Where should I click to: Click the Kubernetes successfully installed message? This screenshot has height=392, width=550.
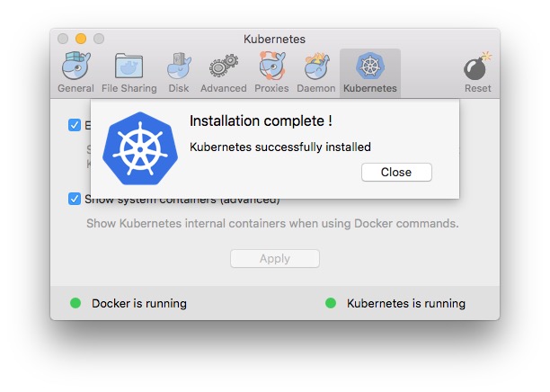click(279, 147)
